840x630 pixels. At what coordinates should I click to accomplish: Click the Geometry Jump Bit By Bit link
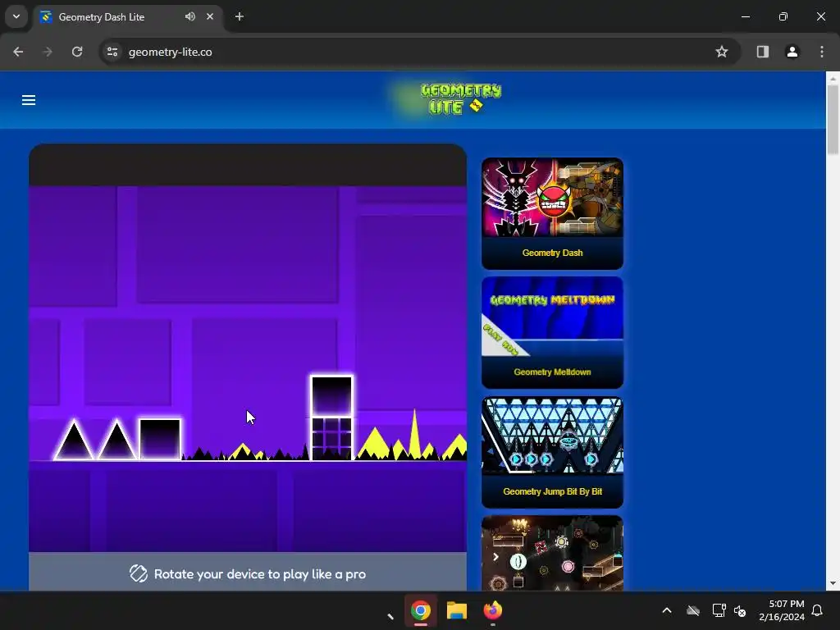552,491
